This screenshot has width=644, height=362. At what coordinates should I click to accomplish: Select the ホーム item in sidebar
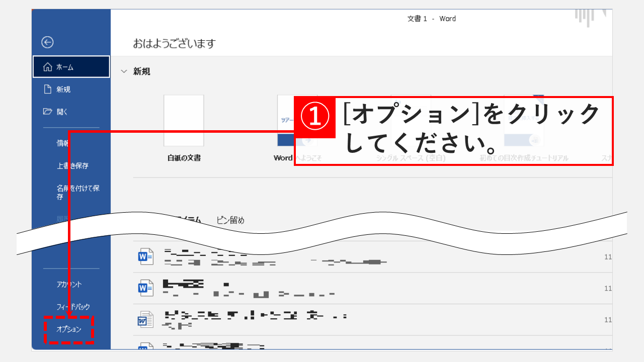click(71, 67)
